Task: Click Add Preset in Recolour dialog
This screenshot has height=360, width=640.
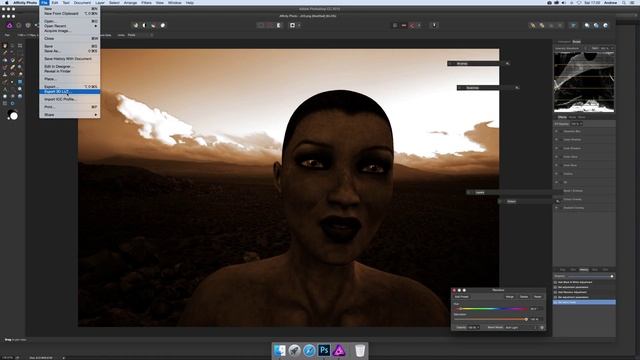Action: click(462, 297)
